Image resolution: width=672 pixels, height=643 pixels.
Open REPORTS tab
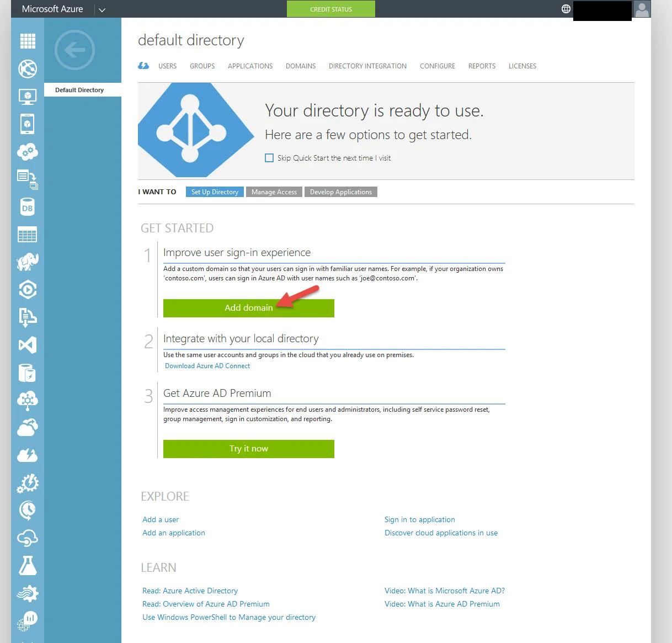coord(482,66)
